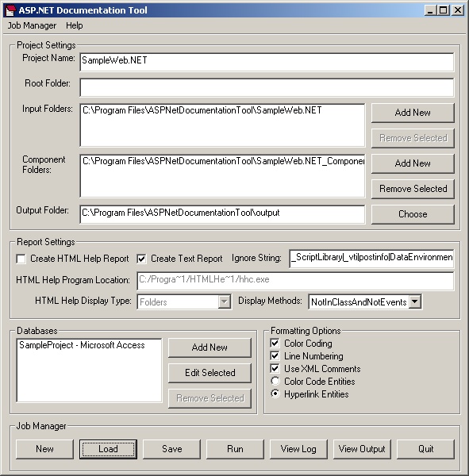This screenshot has width=469, height=476.
Task: Select the Hyperlink Entities radio button
Action: point(275,393)
